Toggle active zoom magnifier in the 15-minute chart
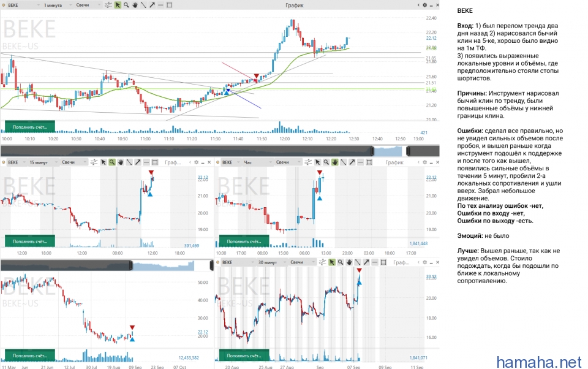This screenshot has height=369, width=588. coord(111,162)
